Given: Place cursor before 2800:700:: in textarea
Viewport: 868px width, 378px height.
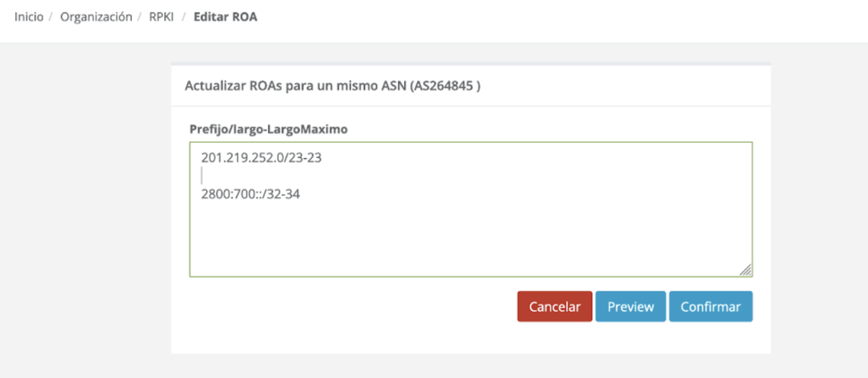Looking at the screenshot, I should [x=202, y=194].
